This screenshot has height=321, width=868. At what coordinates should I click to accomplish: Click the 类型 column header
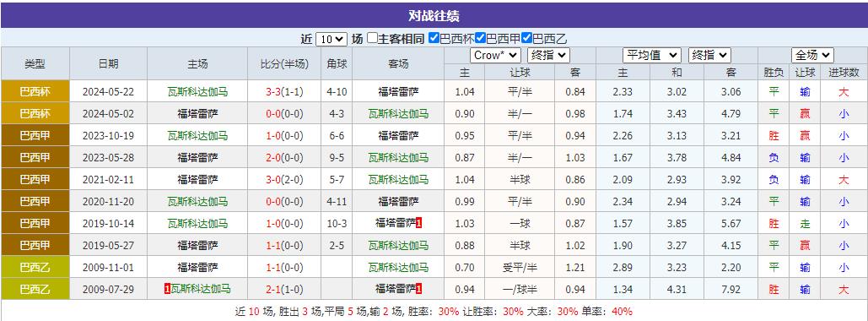coord(35,63)
